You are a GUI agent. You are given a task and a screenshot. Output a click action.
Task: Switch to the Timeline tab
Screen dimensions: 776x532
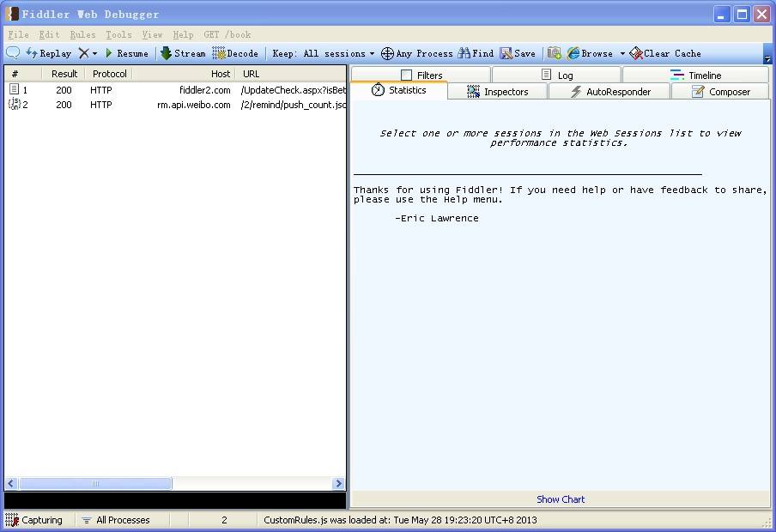(695, 76)
